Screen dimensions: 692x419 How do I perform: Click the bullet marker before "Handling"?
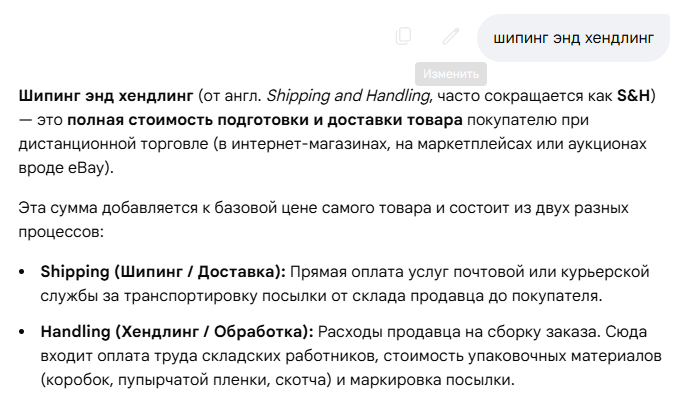pyautogui.click(x=22, y=332)
